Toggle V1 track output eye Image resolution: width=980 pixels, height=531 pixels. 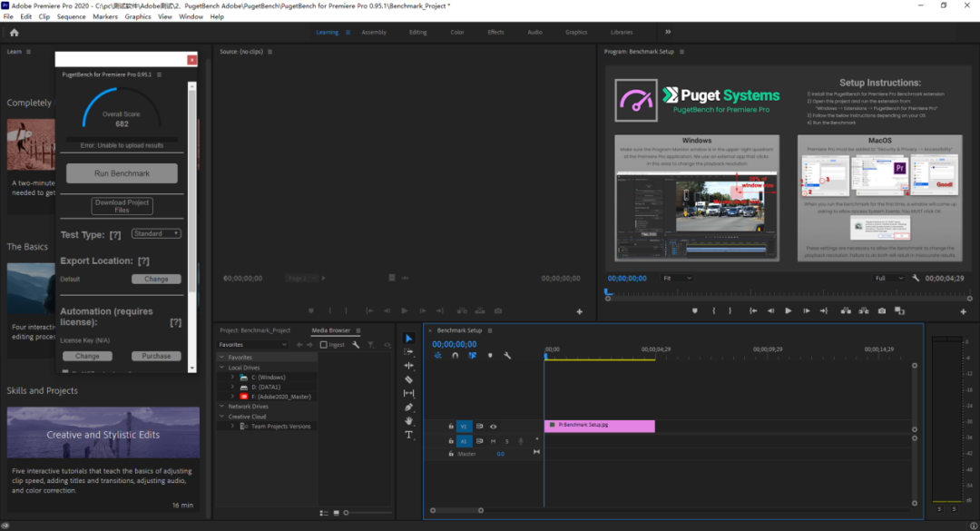[x=493, y=427]
